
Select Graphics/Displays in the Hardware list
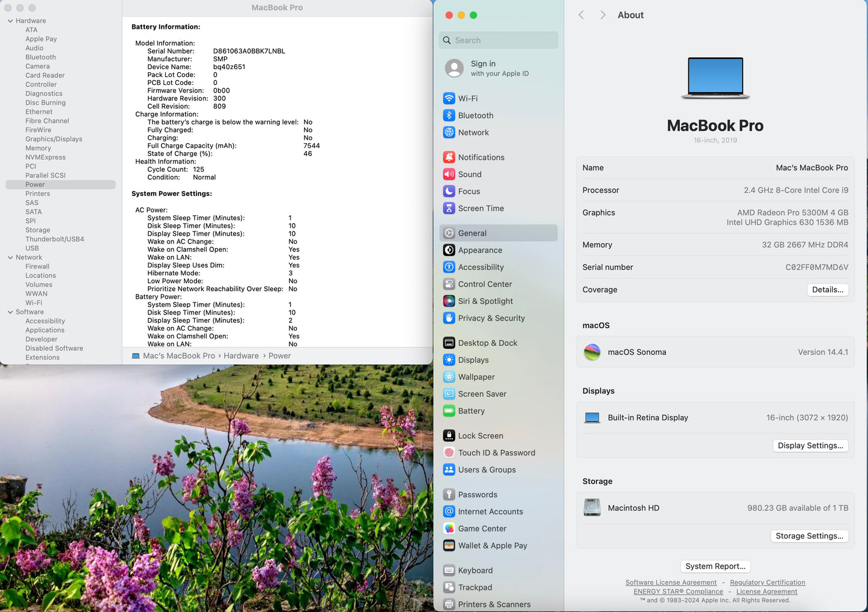click(x=53, y=139)
